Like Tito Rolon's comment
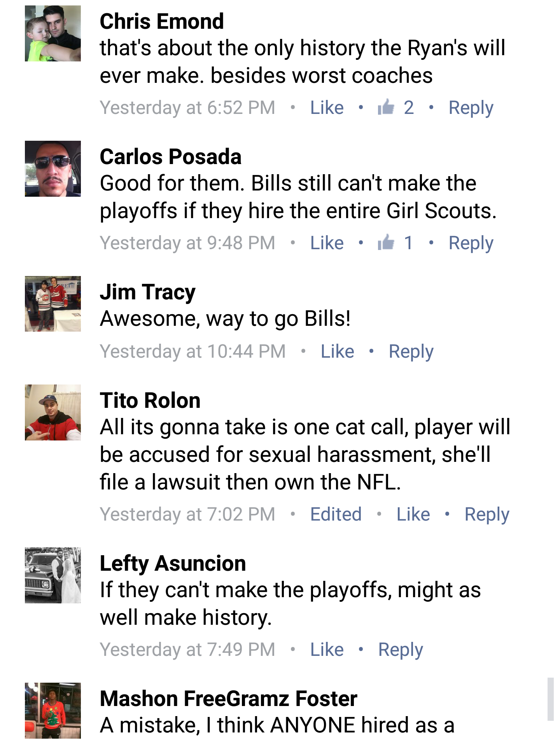 [413, 514]
